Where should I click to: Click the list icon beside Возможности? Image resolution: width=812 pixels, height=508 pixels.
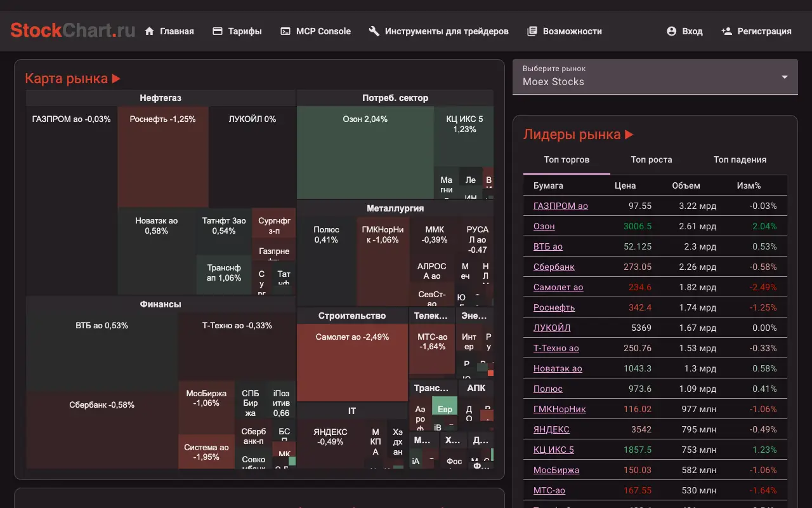[x=532, y=31]
